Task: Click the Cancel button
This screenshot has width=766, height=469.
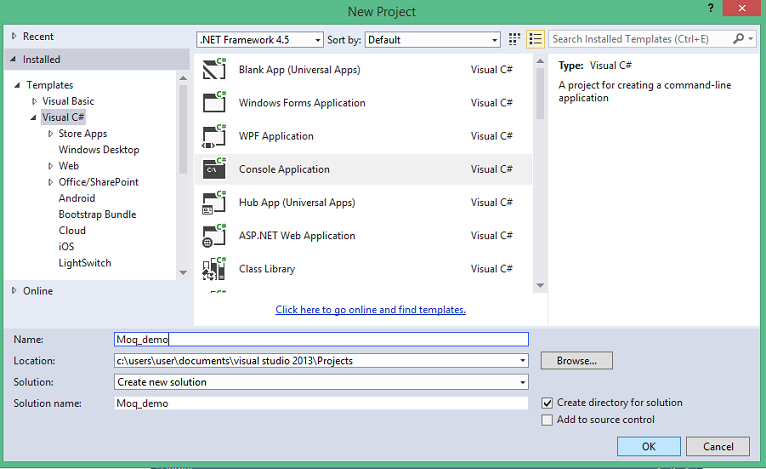Action: tap(718, 447)
